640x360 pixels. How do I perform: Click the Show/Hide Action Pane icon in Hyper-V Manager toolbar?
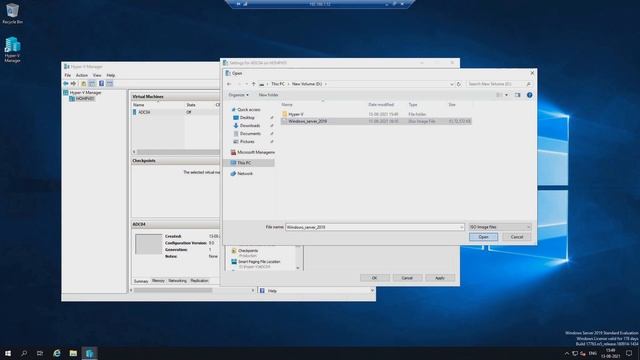coord(110,84)
